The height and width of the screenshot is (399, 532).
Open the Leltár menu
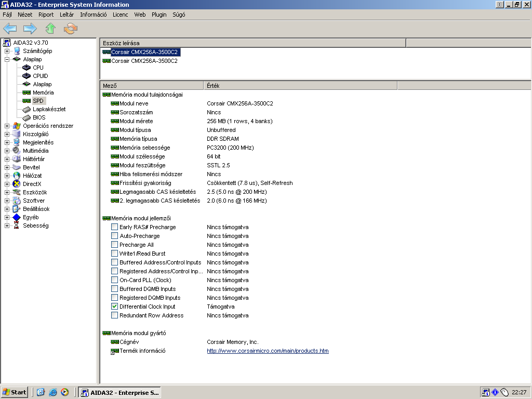67,15
